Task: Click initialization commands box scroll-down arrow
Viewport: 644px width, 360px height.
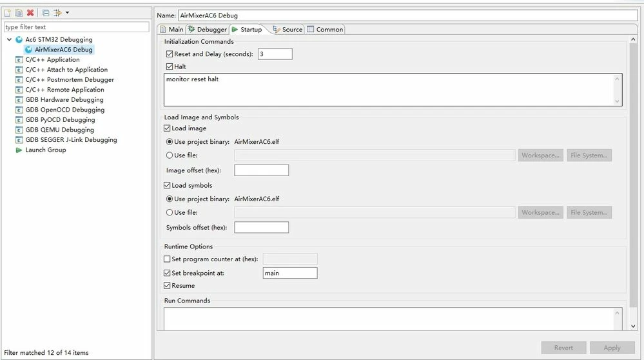Action: pyautogui.click(x=617, y=101)
